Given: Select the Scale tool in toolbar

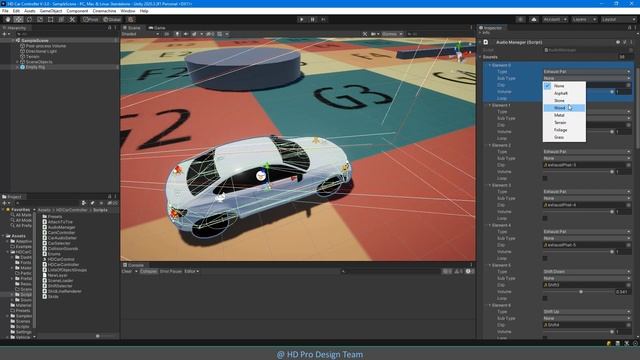Looking at the screenshot, I should [40, 19].
